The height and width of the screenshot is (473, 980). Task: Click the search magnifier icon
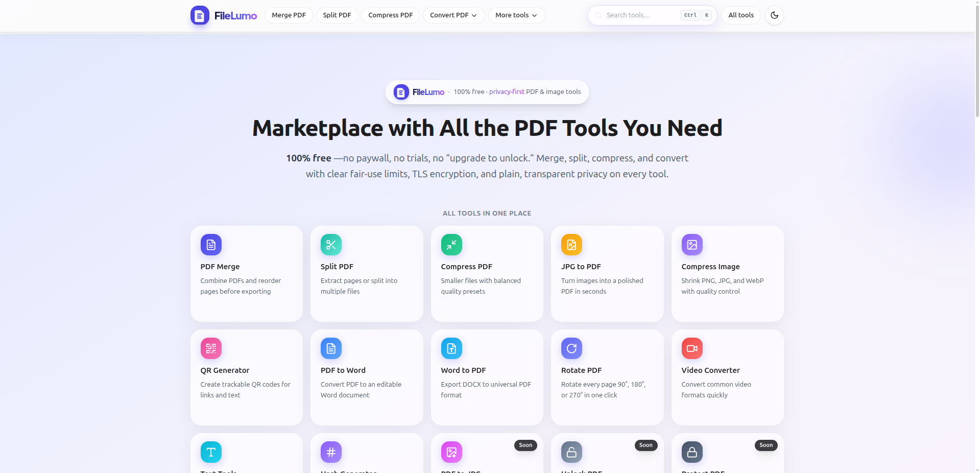point(599,15)
